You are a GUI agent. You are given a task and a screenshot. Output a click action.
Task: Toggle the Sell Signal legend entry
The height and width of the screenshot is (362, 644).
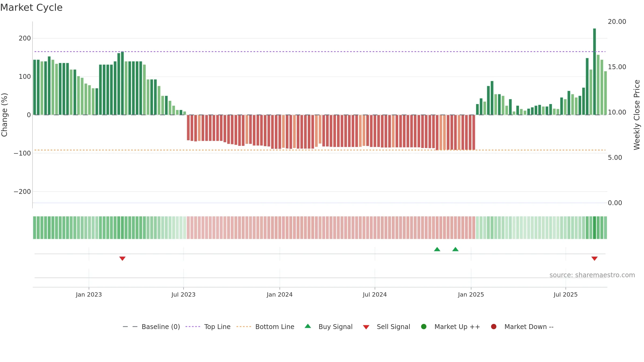(386, 327)
